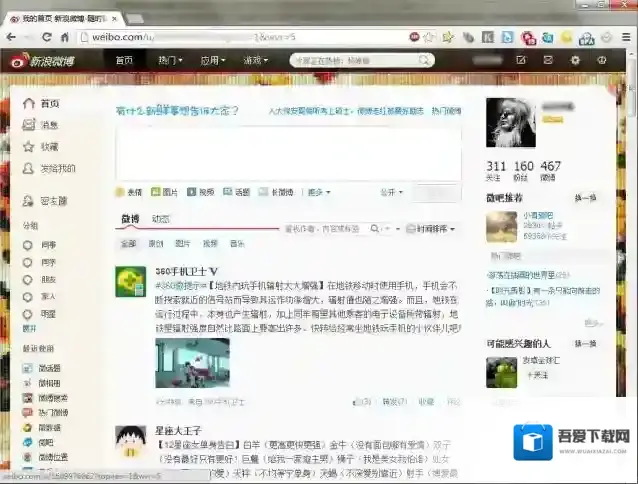Switch to the 微博 feed tab

click(130, 219)
